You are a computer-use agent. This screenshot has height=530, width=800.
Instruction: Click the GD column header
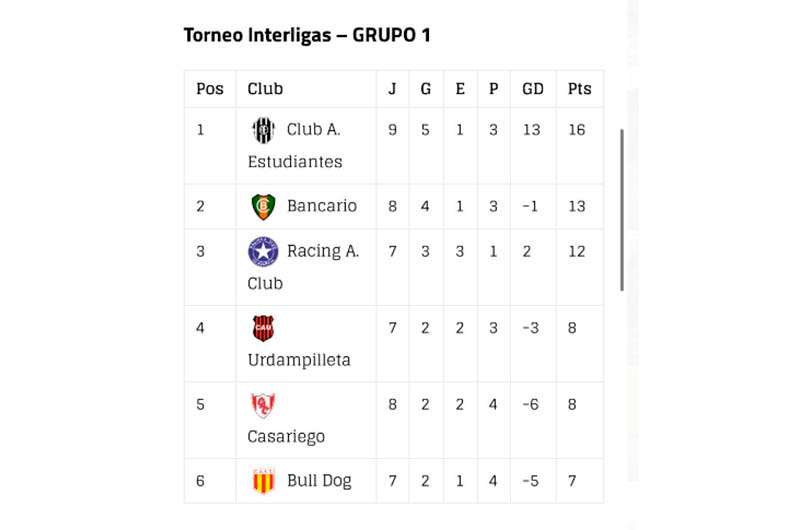(533, 89)
